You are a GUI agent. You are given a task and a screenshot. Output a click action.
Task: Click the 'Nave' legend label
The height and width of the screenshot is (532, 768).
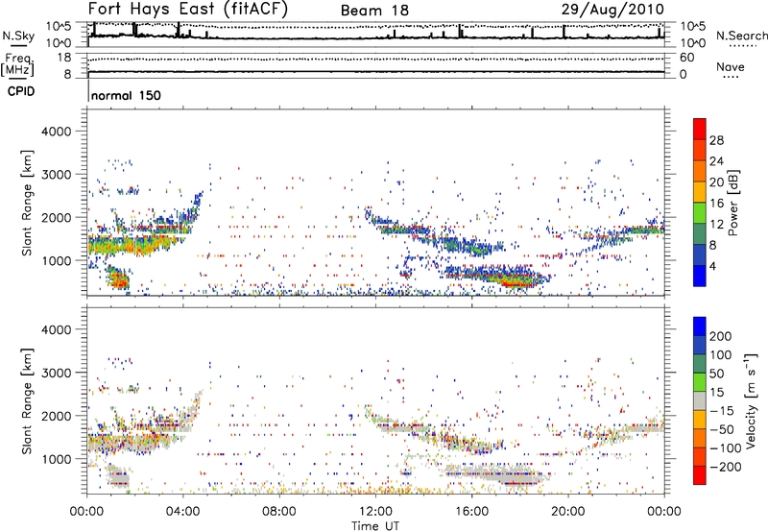(731, 66)
